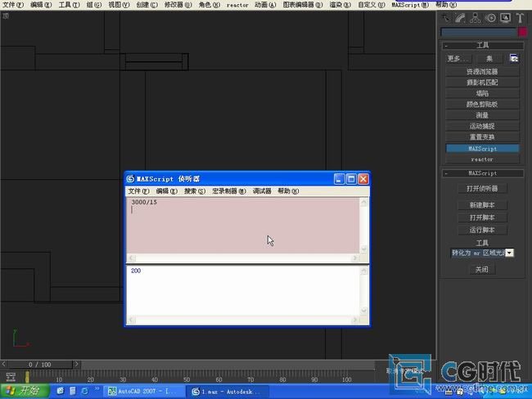Open MAXScript menu in main menu bar

click(x=410, y=5)
